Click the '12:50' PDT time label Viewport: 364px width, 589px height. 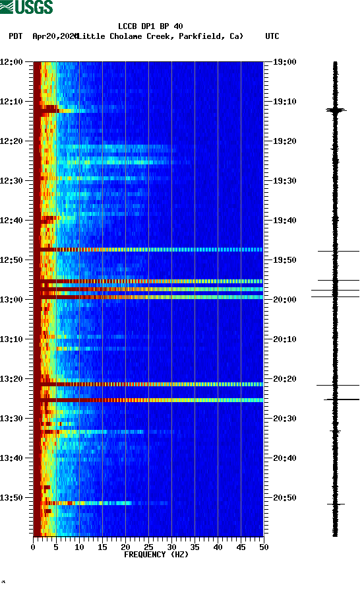11,260
